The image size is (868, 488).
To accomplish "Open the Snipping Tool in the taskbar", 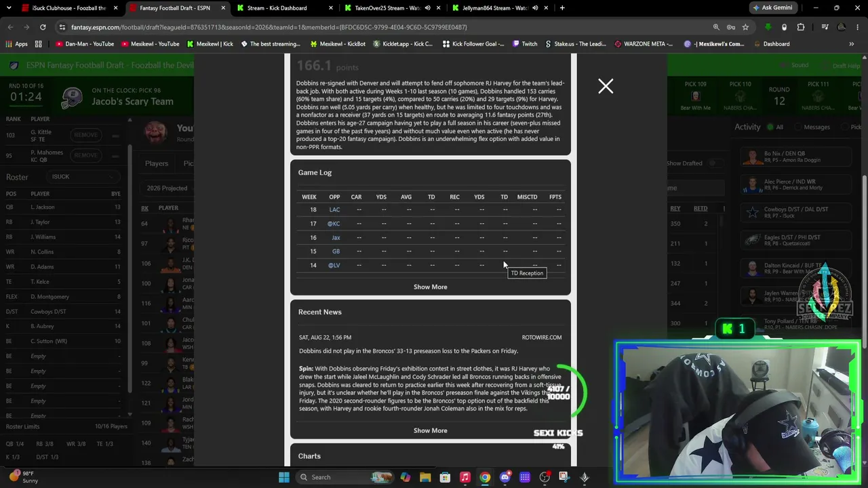I will [564, 477].
